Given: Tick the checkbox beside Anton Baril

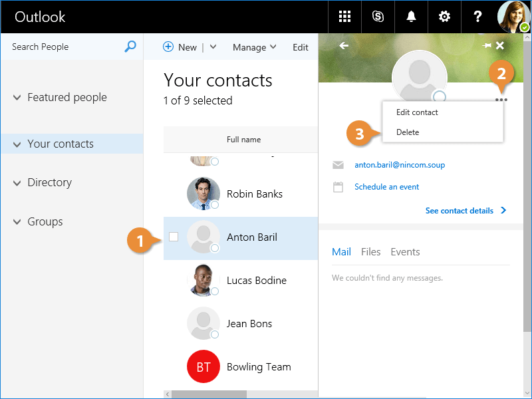Looking at the screenshot, I should pyautogui.click(x=174, y=237).
